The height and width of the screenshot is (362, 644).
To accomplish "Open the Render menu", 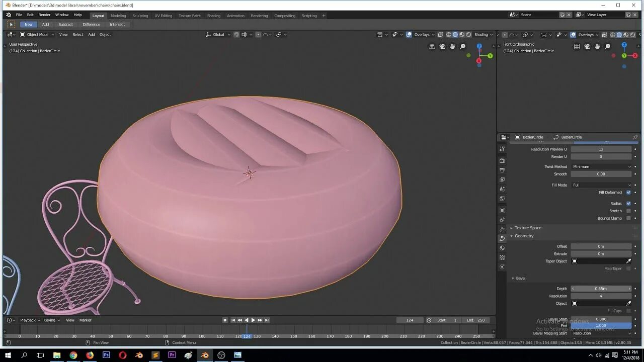I will click(44, 15).
